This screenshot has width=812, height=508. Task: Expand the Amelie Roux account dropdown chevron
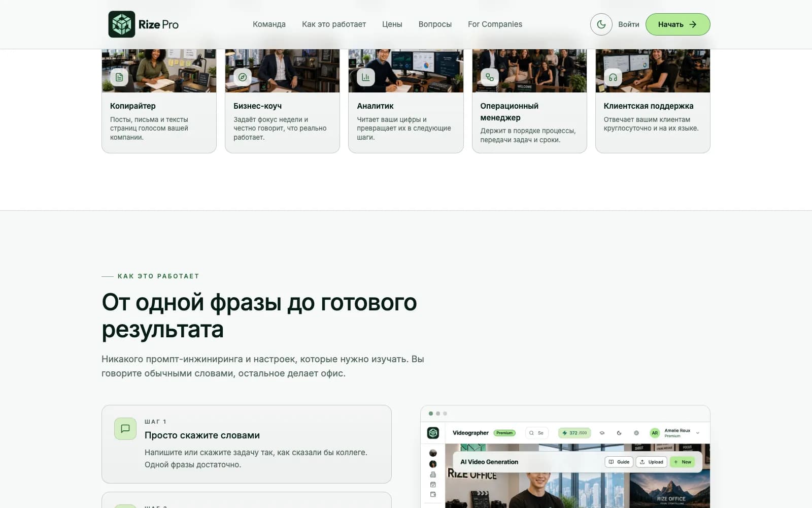click(698, 433)
